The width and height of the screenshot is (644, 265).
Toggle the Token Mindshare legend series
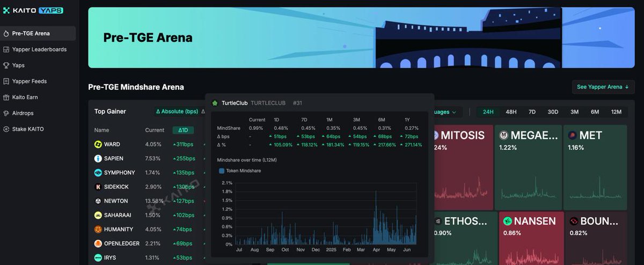240,171
